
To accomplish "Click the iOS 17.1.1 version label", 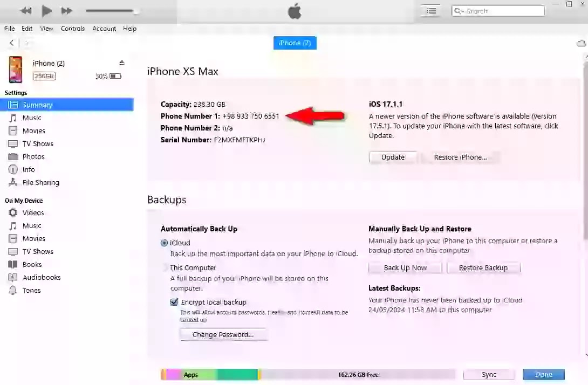I will click(386, 104).
